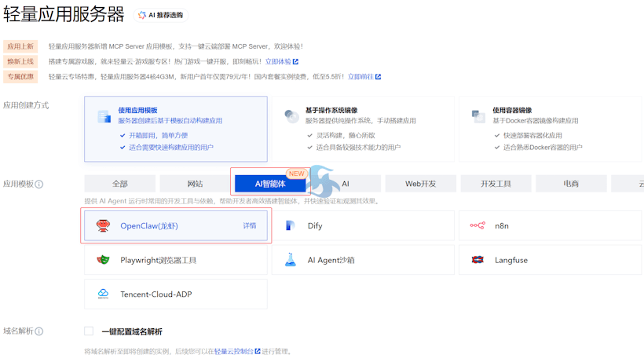This screenshot has height=362, width=644.
Task: Click the container image icon
Action: (x=478, y=116)
